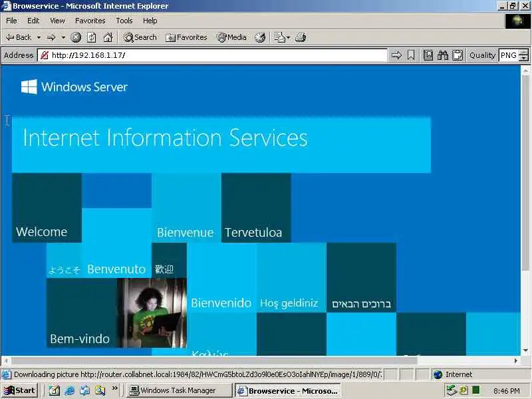The width and height of the screenshot is (532, 399).
Task: Click the vertical scrollbar down arrow
Action: 525,350
